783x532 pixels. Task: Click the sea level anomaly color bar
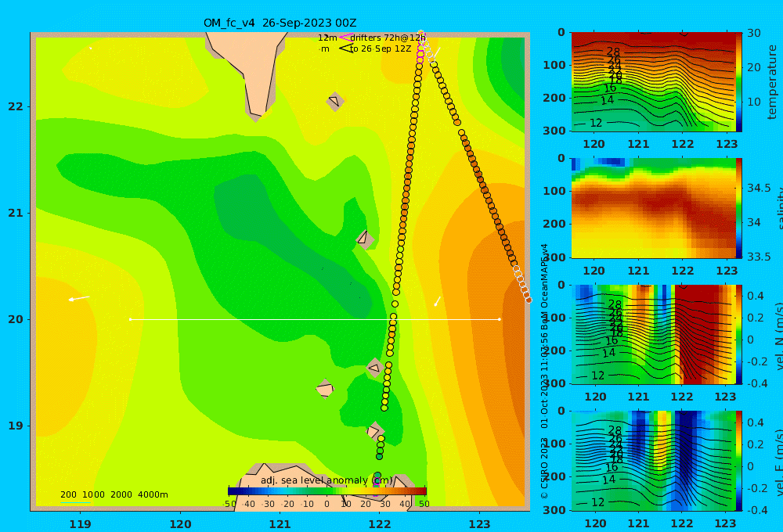click(327, 491)
